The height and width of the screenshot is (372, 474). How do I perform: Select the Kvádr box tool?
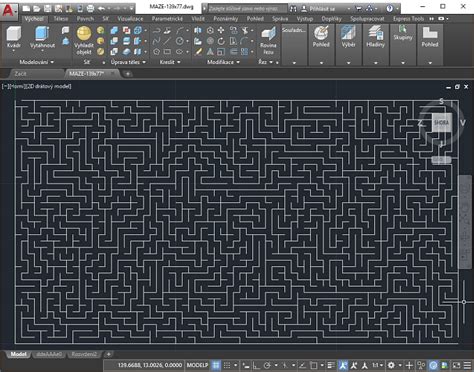[x=14, y=37]
